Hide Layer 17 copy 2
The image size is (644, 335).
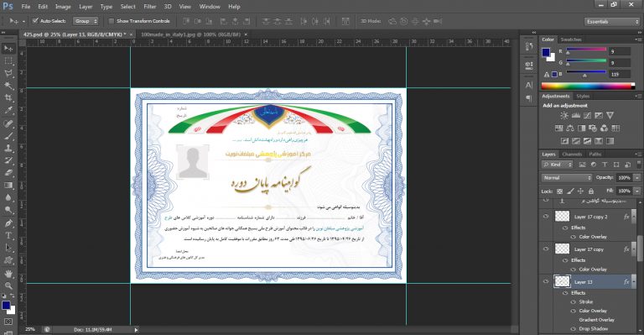pyautogui.click(x=546, y=217)
